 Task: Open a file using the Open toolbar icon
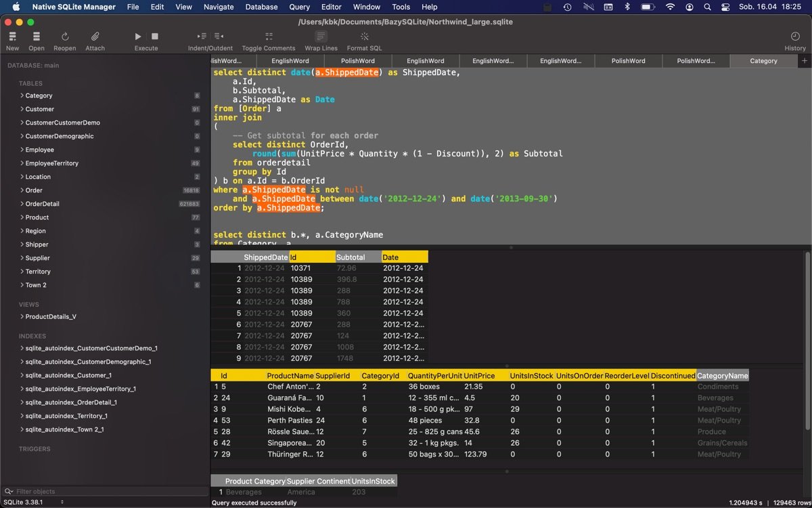pyautogui.click(x=36, y=38)
